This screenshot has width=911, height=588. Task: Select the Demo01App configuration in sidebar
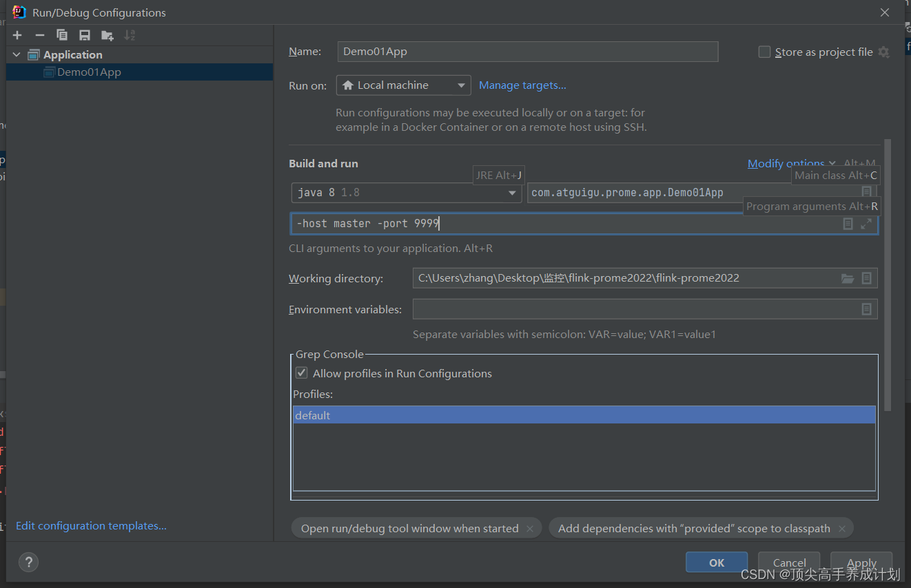point(88,72)
